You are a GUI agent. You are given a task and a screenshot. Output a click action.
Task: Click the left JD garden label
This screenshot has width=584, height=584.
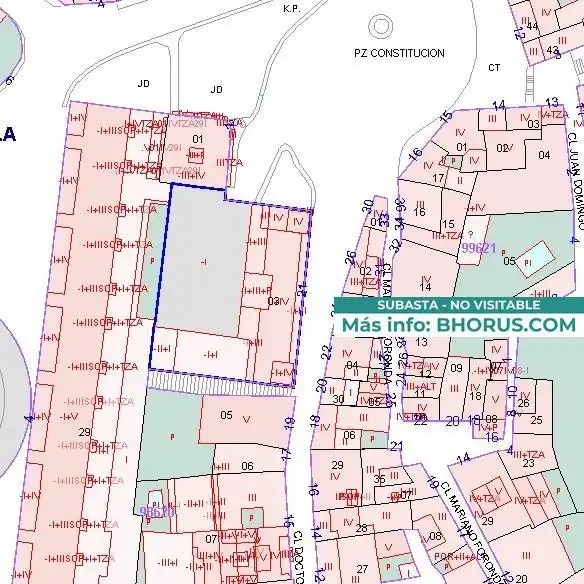(x=143, y=83)
